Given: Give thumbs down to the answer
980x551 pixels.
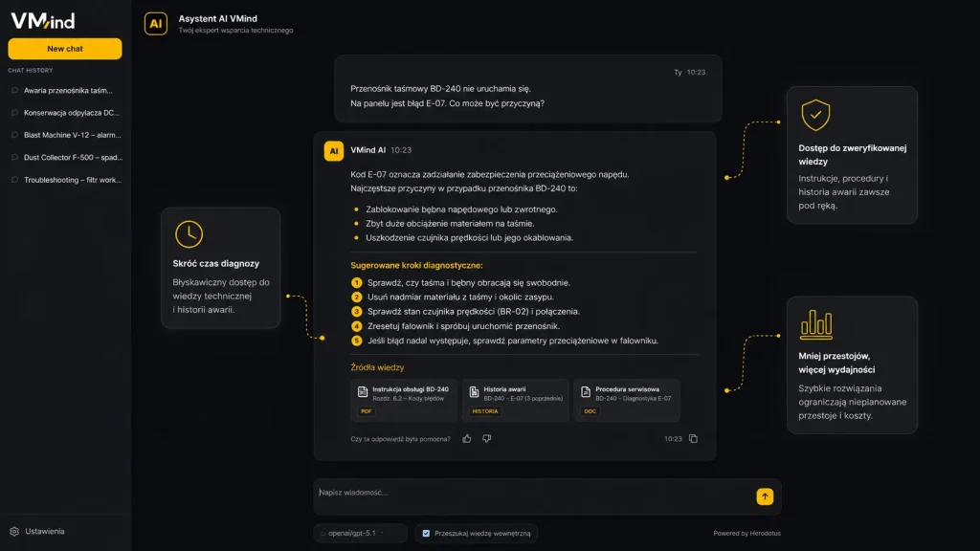Looking at the screenshot, I should (487, 439).
